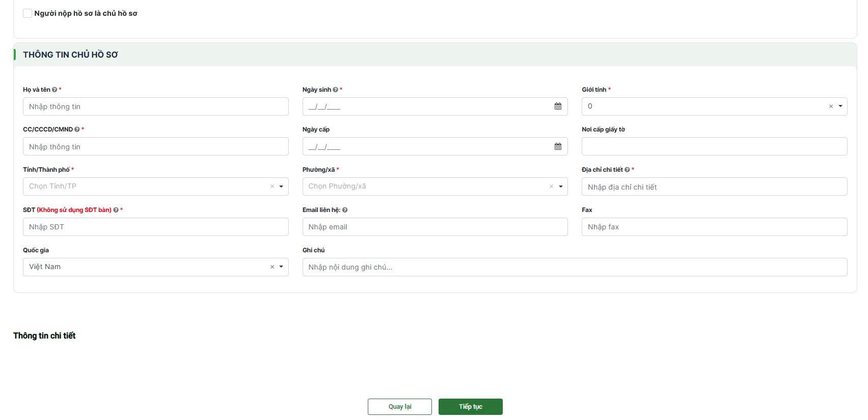The image size is (868, 420).
Task: Click help icon beside Ngày sinh label
Action: pos(335,90)
